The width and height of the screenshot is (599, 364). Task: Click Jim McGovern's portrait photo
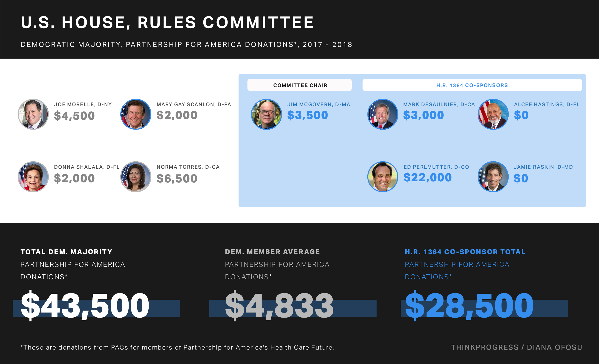click(266, 114)
